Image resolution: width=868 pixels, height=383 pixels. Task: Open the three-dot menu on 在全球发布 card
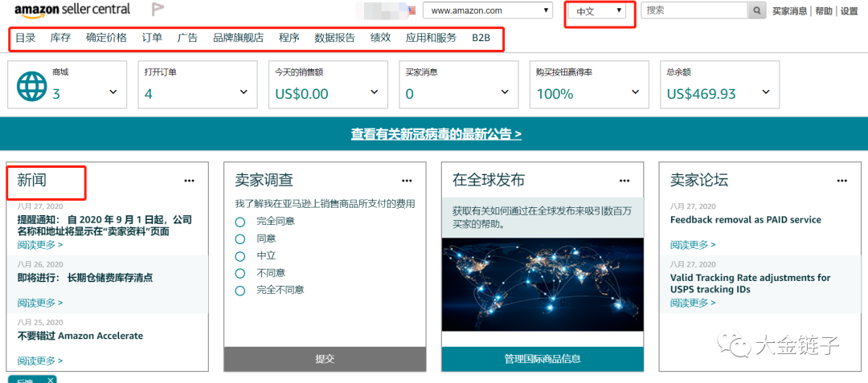pos(624,180)
